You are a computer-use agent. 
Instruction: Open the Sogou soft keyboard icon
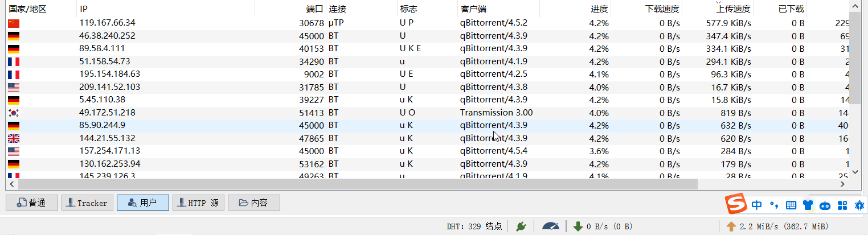pos(791,205)
